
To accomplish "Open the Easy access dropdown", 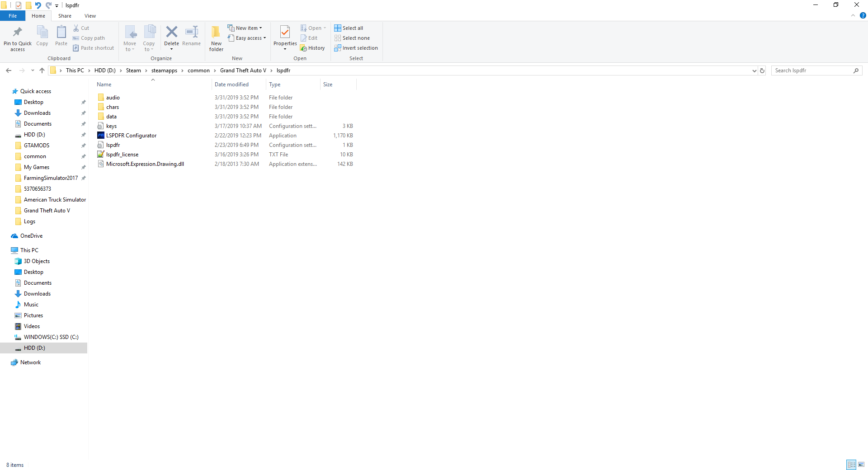I will pos(247,38).
